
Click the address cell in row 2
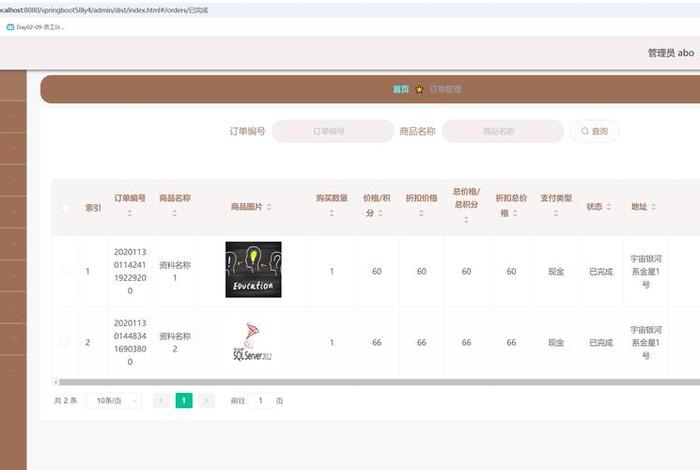646,342
